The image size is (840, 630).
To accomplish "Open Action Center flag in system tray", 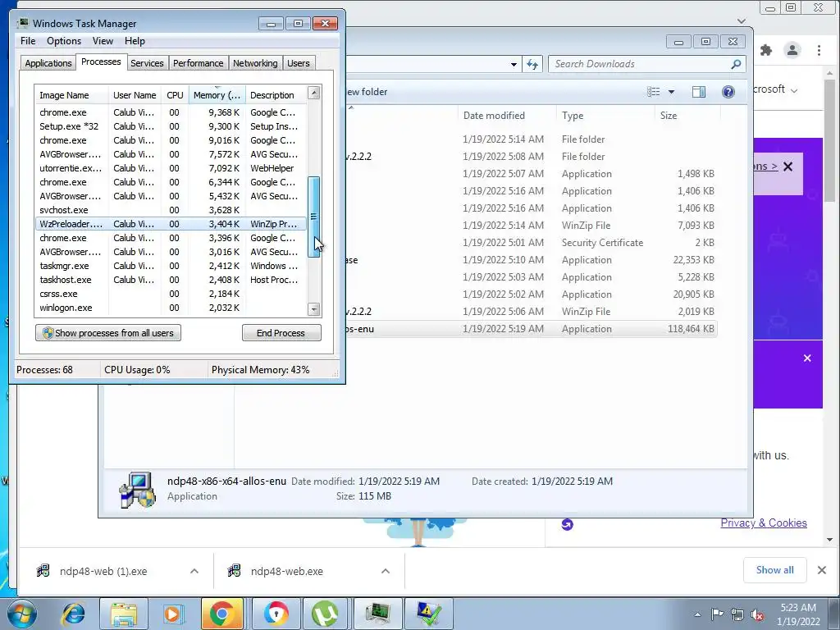I will coord(717,614).
